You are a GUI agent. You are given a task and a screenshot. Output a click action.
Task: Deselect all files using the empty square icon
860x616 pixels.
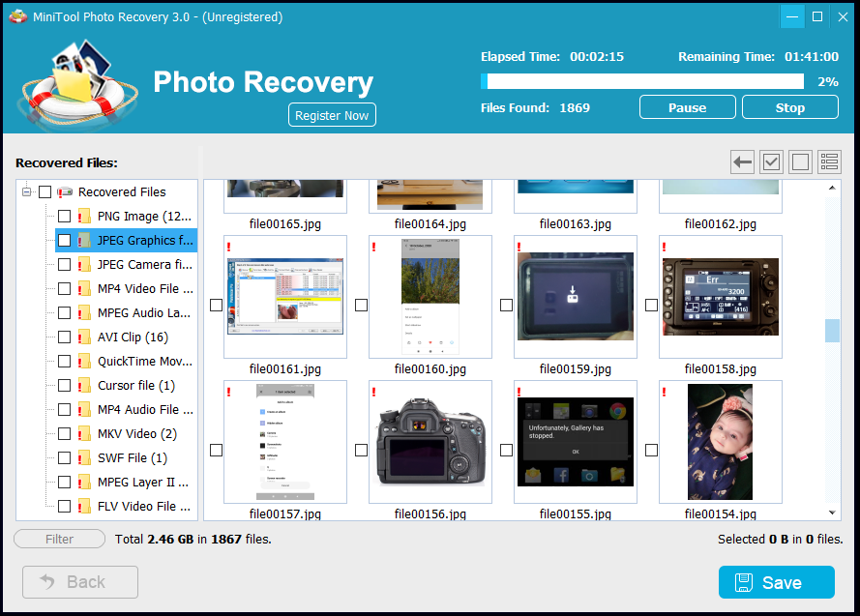click(800, 161)
